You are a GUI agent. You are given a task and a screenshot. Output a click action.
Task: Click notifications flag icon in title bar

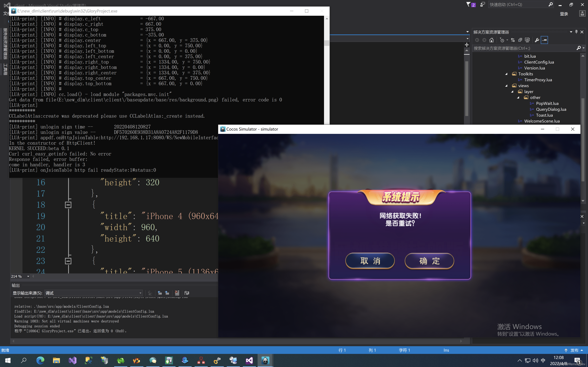(468, 4)
